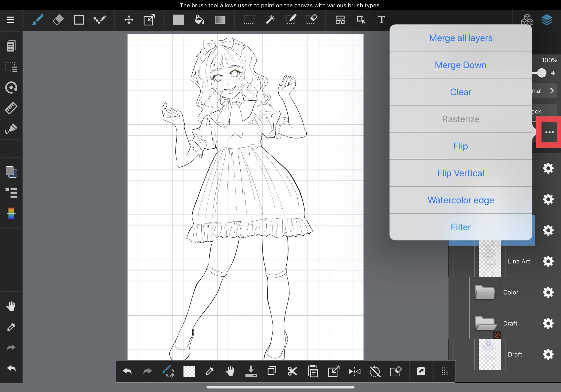Screen dimensions: 561x392
Task: Select the Magic Wand selection tool
Action: coord(270,20)
